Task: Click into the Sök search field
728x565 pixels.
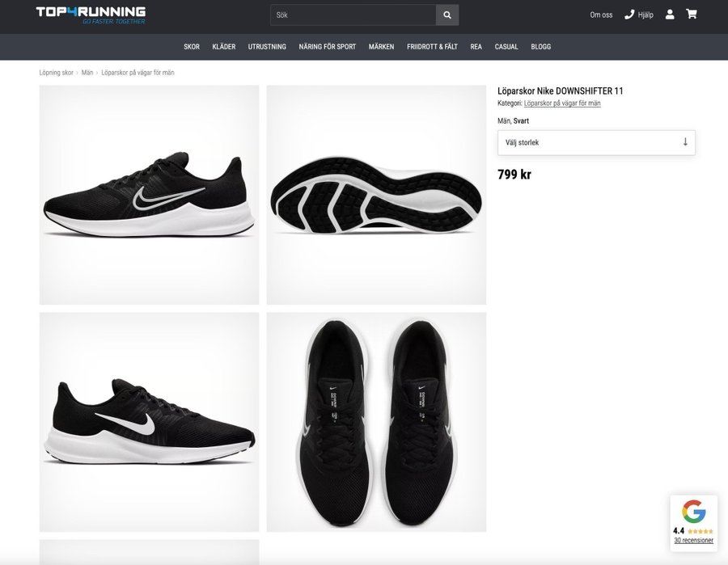Action: (353, 15)
